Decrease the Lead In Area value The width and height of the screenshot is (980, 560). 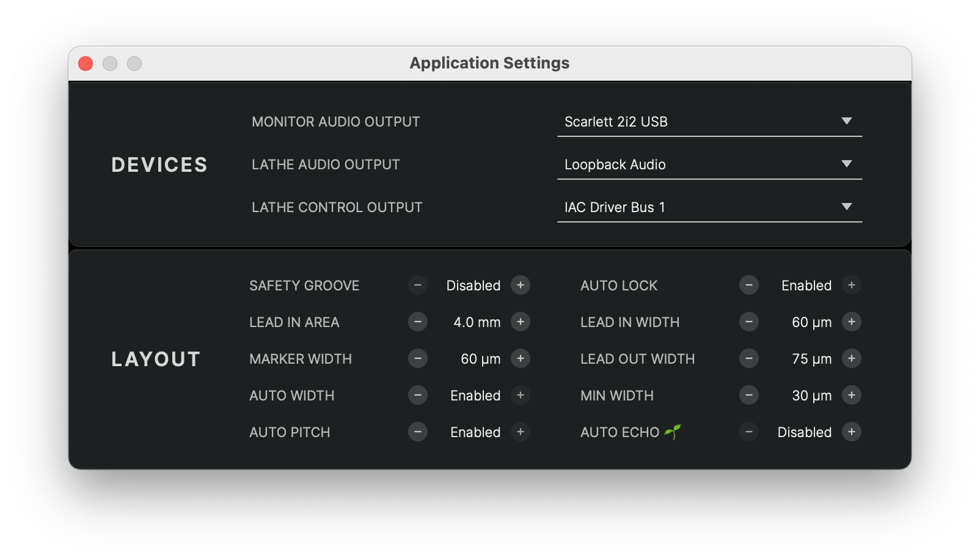418,322
